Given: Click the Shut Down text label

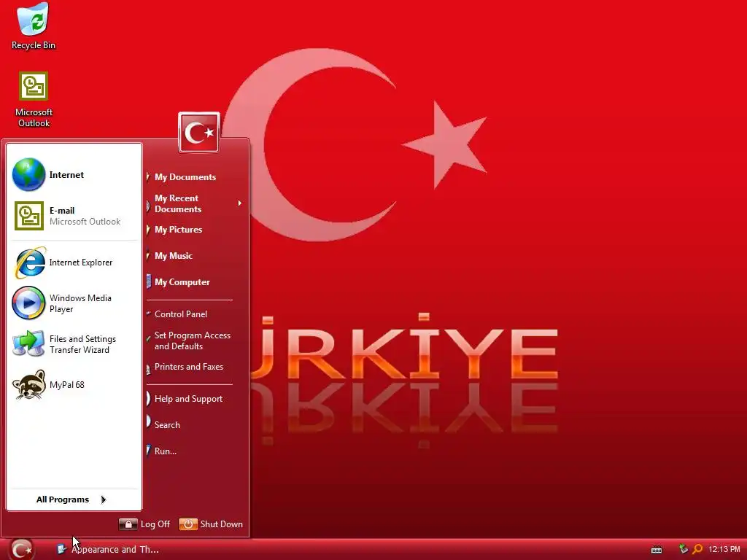Looking at the screenshot, I should click(x=222, y=524).
